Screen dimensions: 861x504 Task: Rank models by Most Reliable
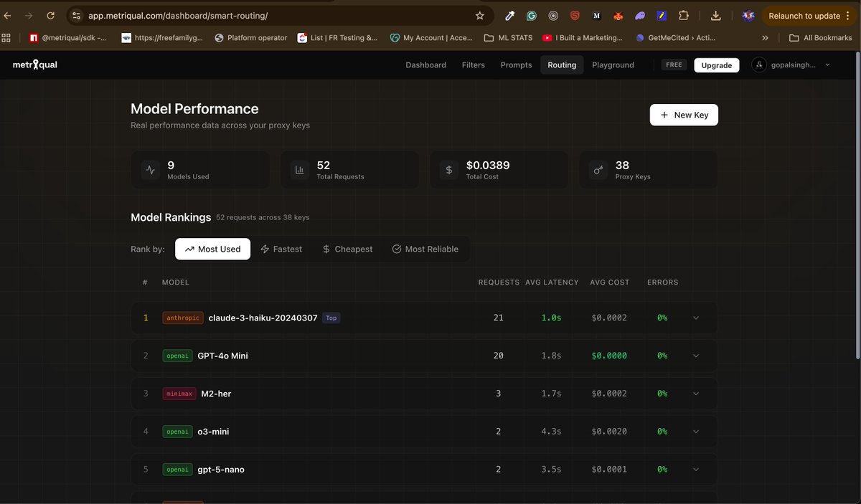click(425, 249)
